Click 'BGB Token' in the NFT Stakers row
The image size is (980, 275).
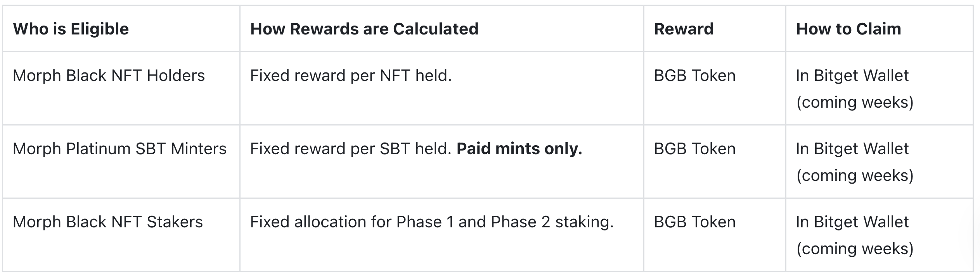695,222
